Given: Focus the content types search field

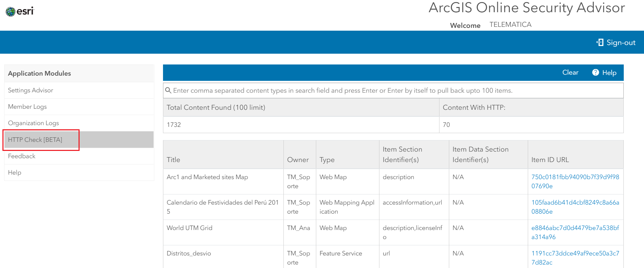Looking at the screenshot, I should tap(393, 91).
